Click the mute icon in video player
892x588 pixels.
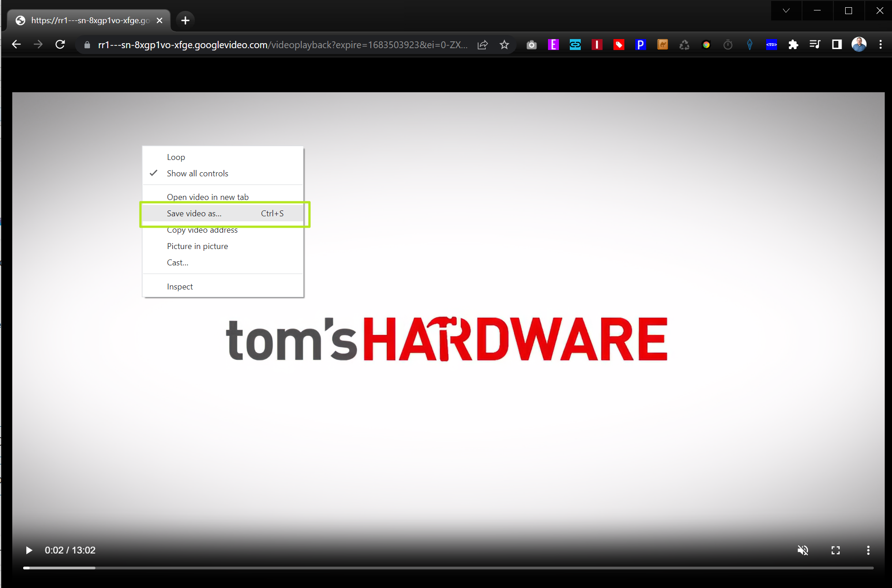(803, 550)
